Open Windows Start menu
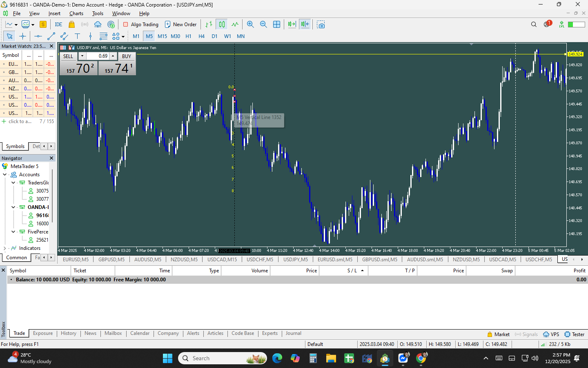The image size is (588, 368). tap(167, 358)
